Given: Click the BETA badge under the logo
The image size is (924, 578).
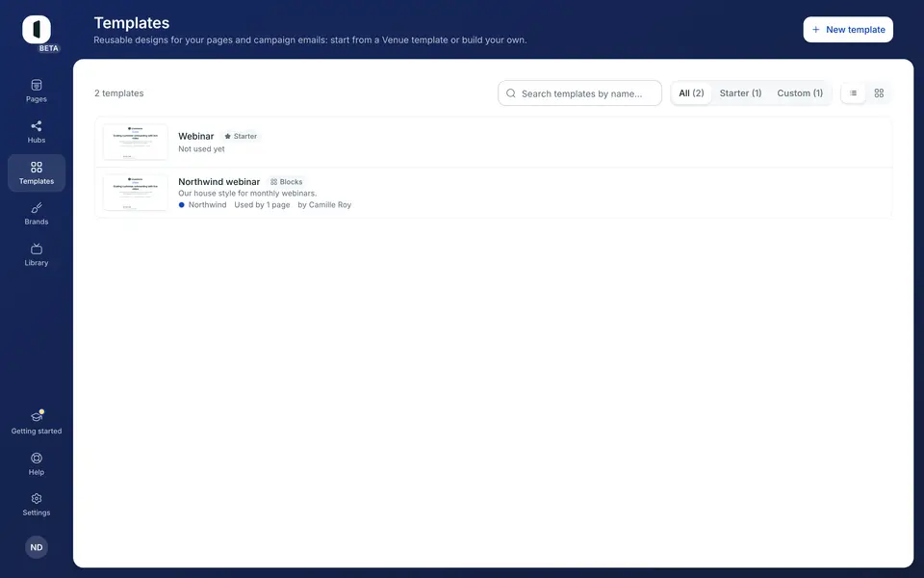Looking at the screenshot, I should (x=49, y=48).
